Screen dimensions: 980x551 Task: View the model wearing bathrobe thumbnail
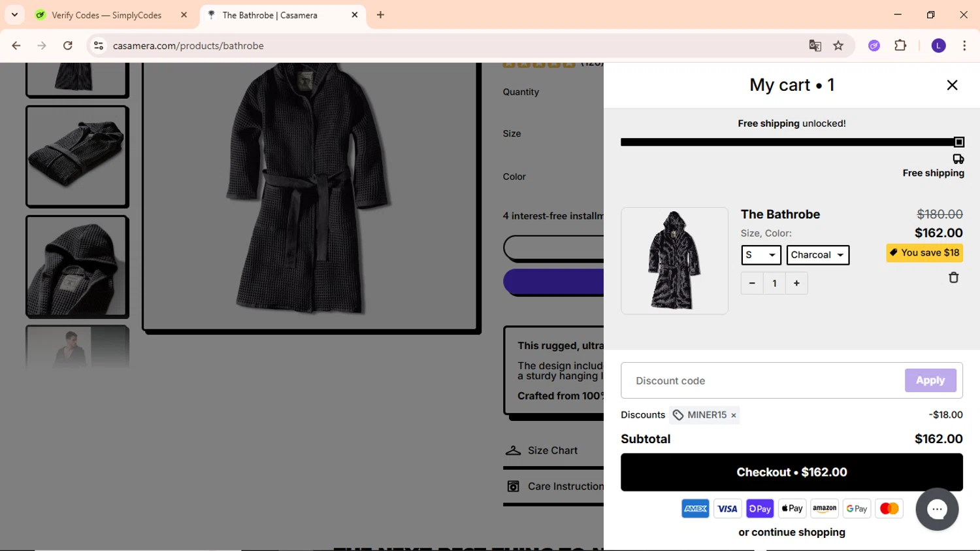77,346
